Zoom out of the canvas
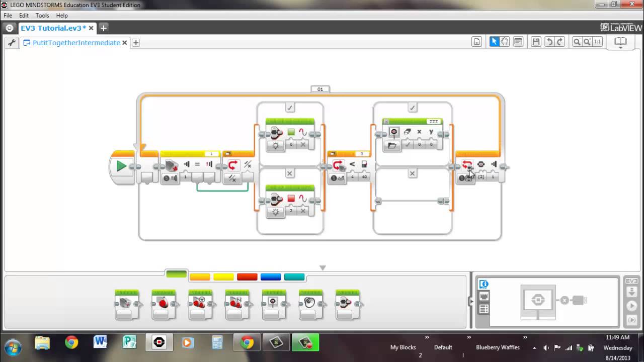The height and width of the screenshot is (362, 644). coord(577,42)
